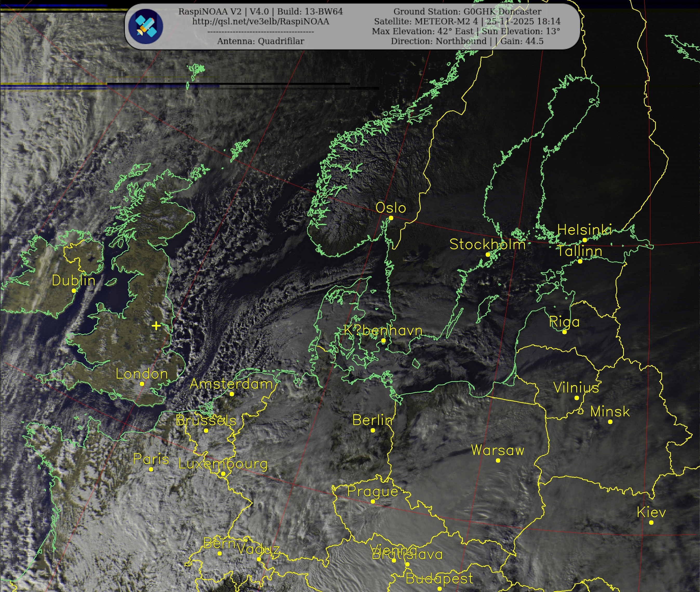The image size is (700, 592).
Task: Click the Budapest city label
Action: click(439, 578)
